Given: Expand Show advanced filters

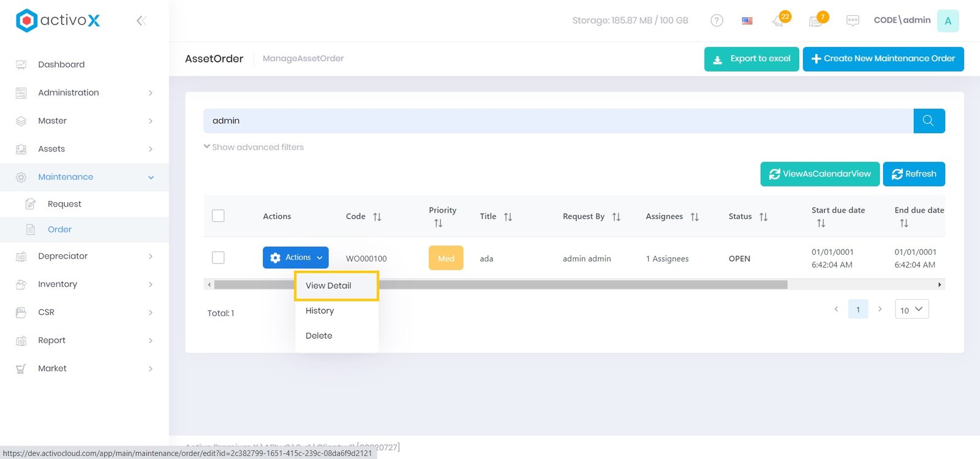Looking at the screenshot, I should 254,147.
